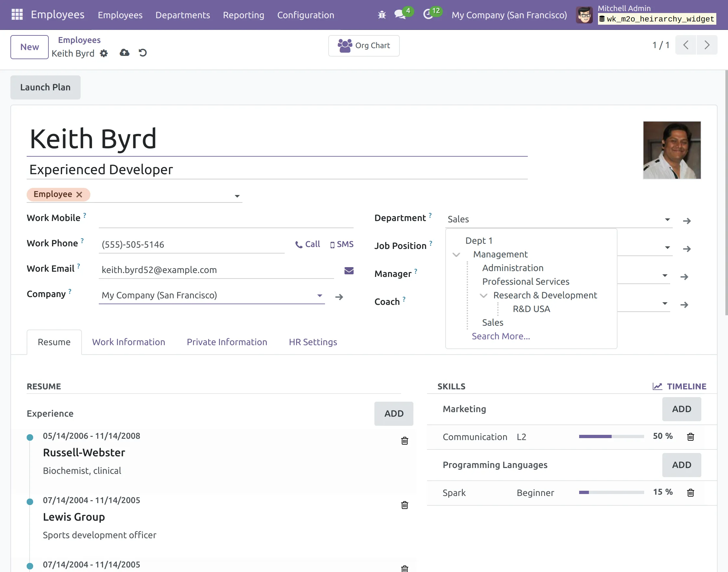Viewport: 728px width, 572px height.
Task: Discard changes using the undo arrow icon
Action: point(142,53)
